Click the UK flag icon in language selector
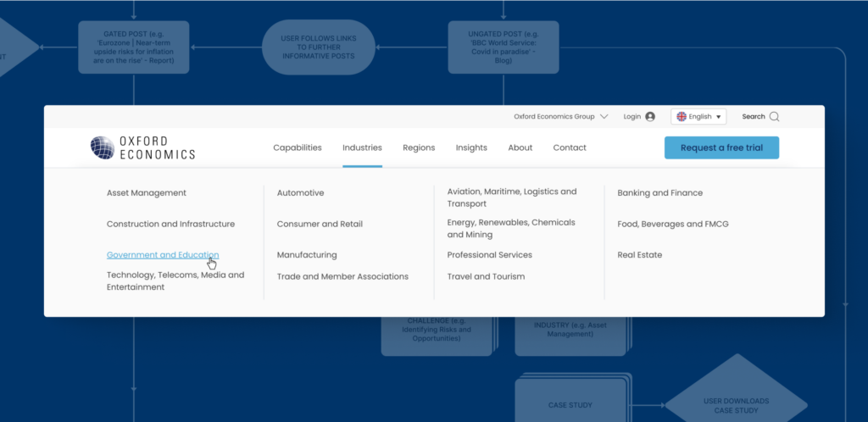Image resolution: width=868 pixels, height=422 pixels. click(x=682, y=117)
